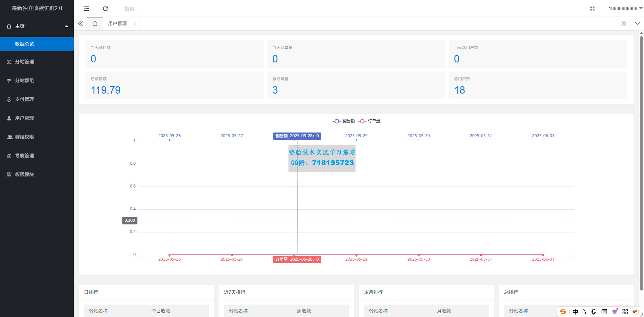Click the page vertical scrollbar

[641, 163]
